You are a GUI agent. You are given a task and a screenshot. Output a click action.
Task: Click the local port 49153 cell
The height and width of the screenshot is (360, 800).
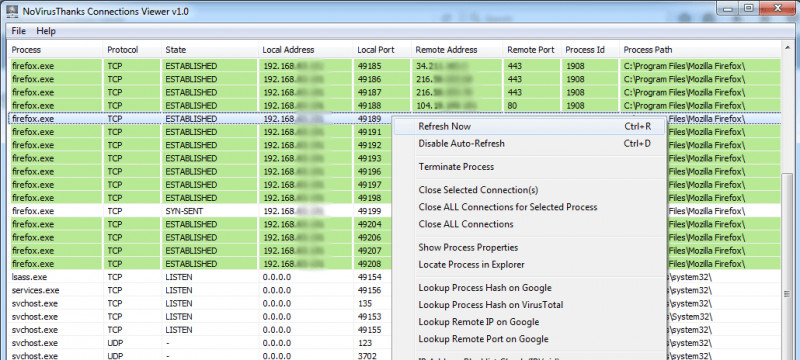pos(373,317)
